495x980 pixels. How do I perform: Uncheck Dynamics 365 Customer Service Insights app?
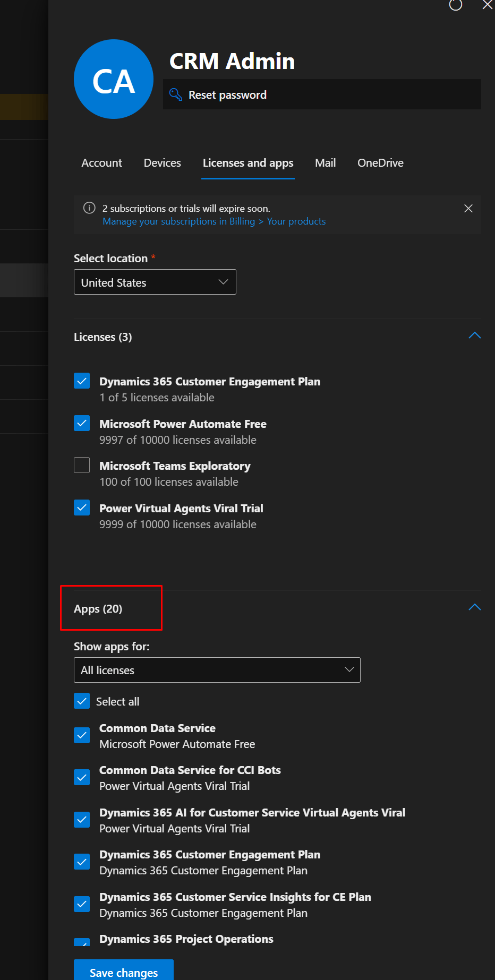[x=82, y=904]
